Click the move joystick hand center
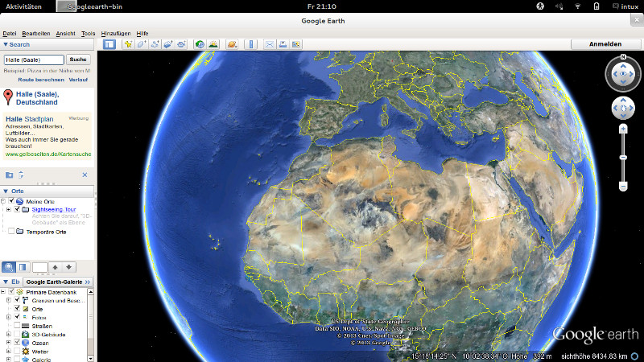Viewport: 644px width, 362px height. pos(623,109)
